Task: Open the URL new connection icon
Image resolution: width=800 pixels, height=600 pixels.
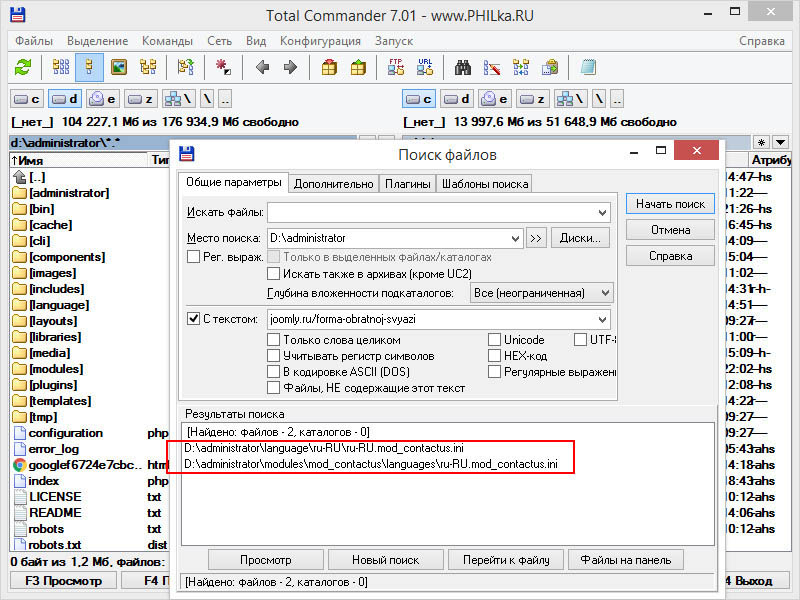Action: [x=425, y=67]
